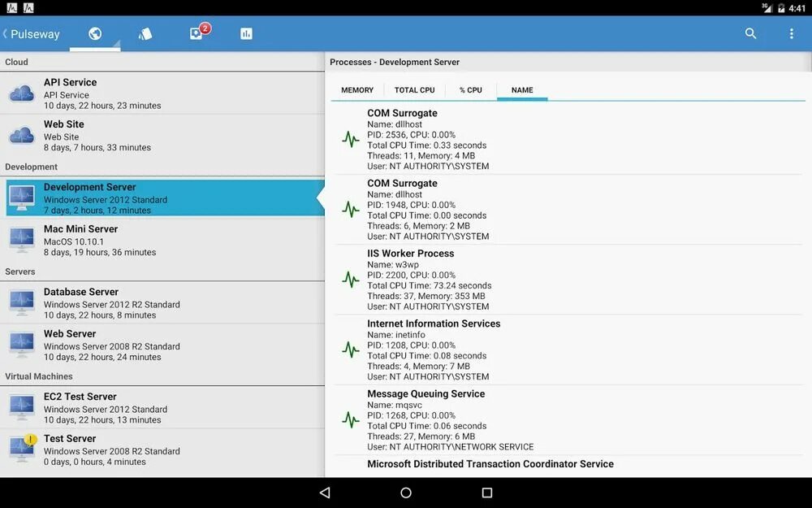Select the Web Site cloud system
This screenshot has width=812, height=508.
(162, 135)
